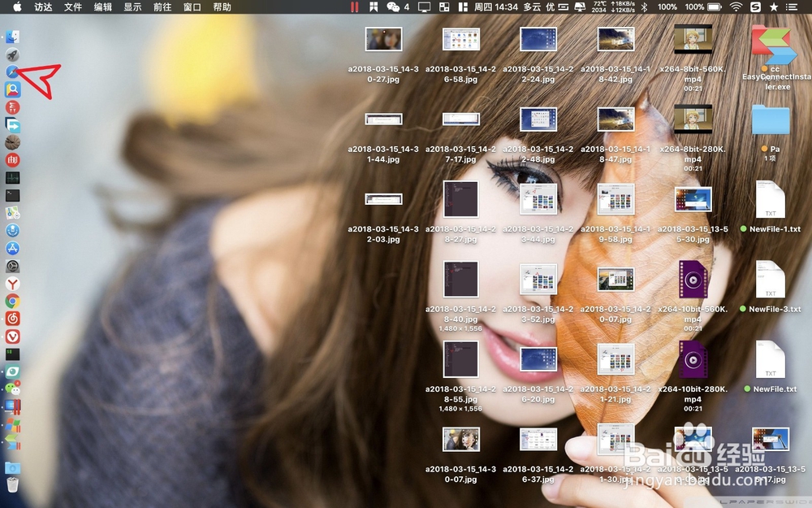Launch Yandex browser from dock
Screen dimensions: 812x508
click(12, 284)
